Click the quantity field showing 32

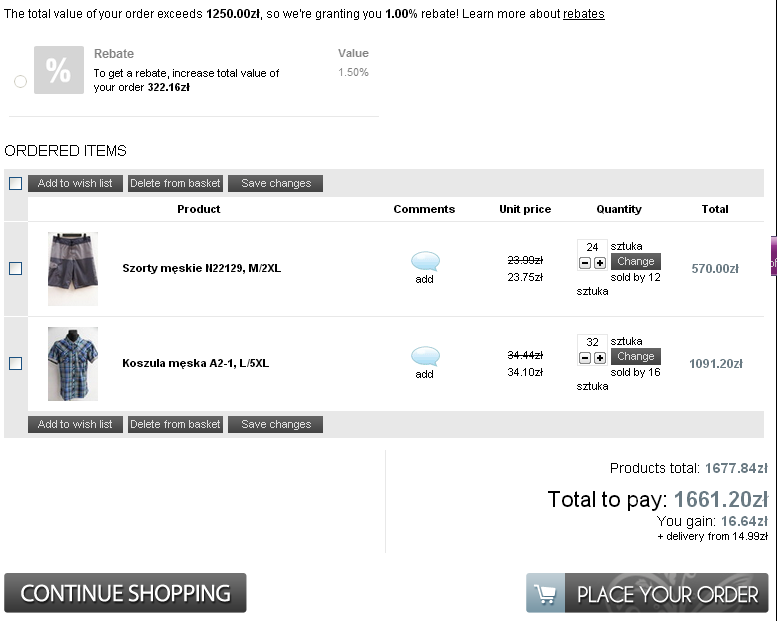[x=592, y=342]
